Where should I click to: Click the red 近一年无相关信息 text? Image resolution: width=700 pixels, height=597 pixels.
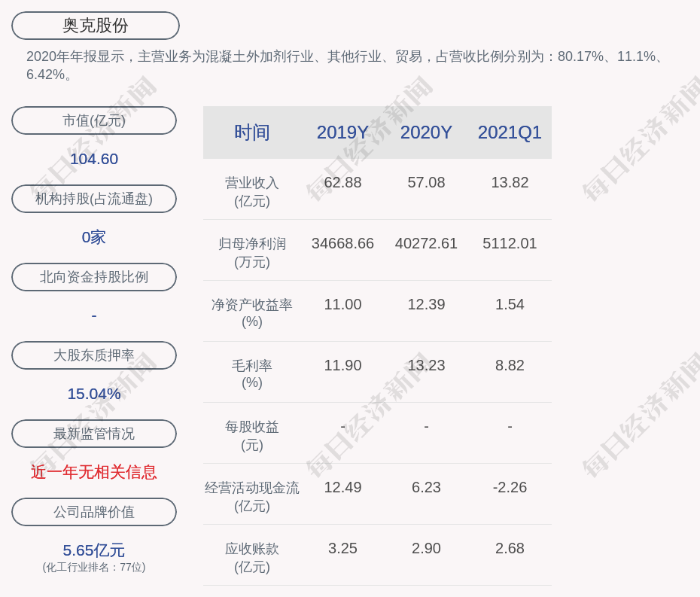[x=94, y=472]
